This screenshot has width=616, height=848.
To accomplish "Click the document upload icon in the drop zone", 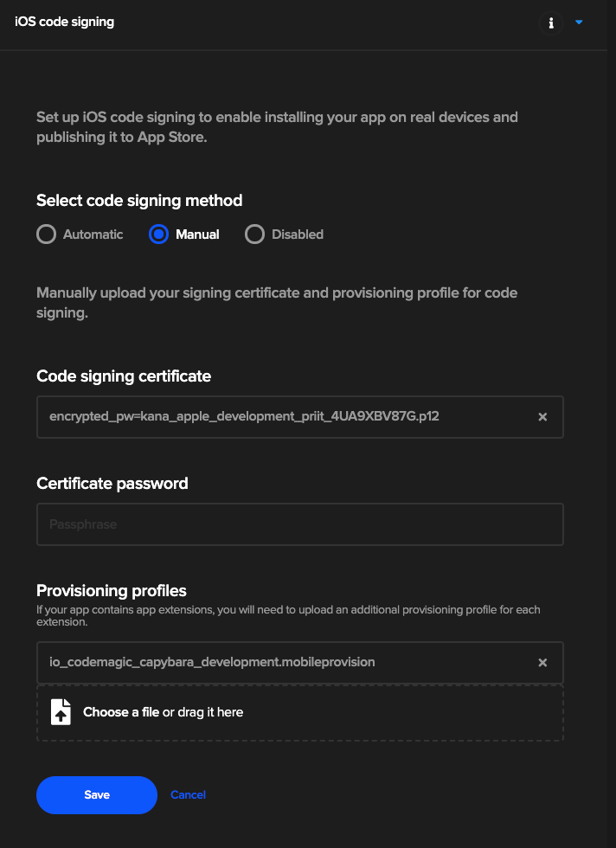I will point(60,712).
